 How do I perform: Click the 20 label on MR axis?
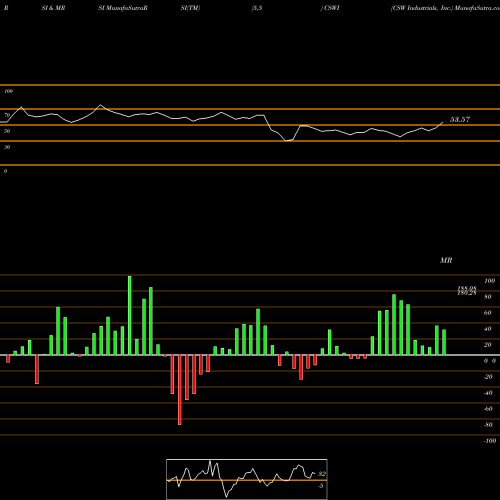(487, 345)
